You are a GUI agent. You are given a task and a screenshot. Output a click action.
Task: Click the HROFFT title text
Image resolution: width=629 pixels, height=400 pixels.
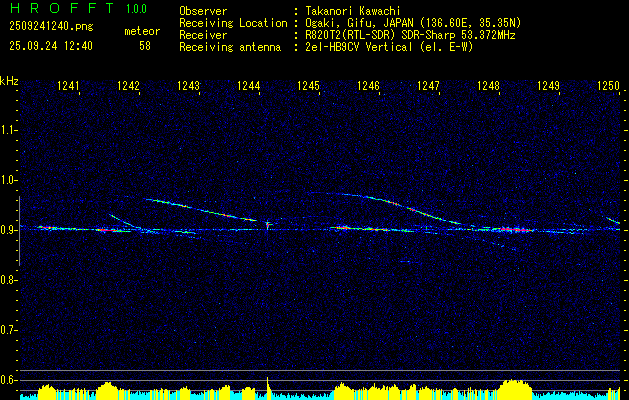coord(62,8)
